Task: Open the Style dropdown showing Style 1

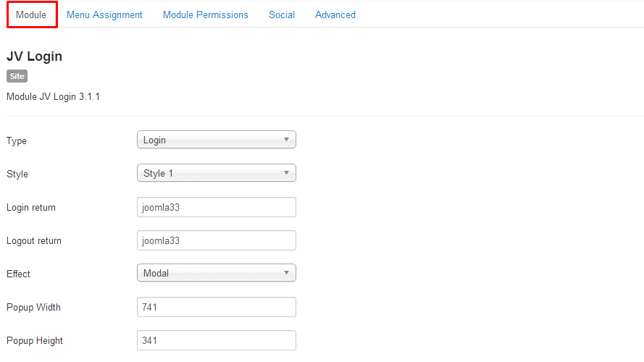Action: (x=217, y=173)
